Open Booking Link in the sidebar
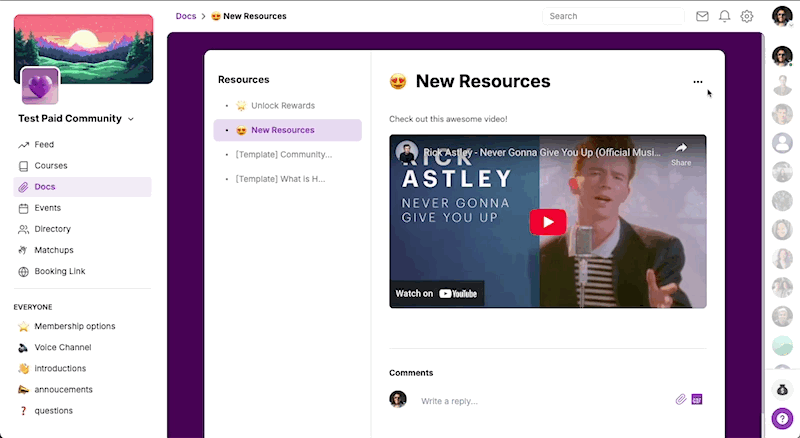 pyautogui.click(x=82, y=271)
